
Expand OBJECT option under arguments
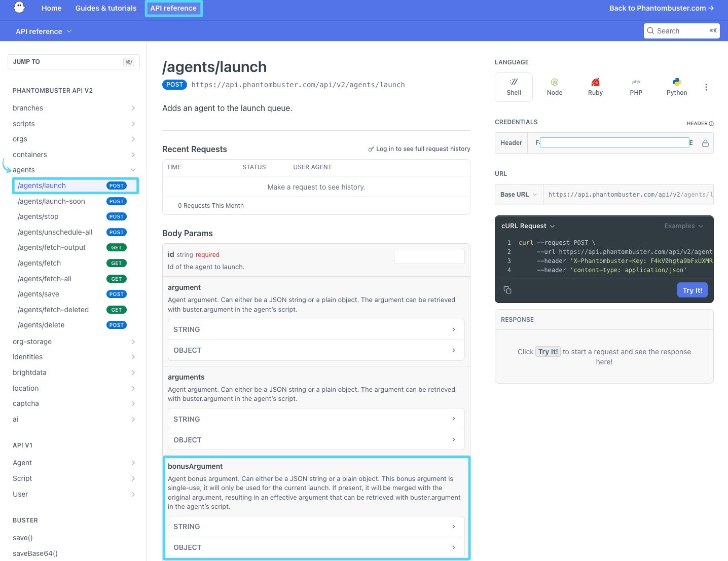pyautogui.click(x=316, y=440)
